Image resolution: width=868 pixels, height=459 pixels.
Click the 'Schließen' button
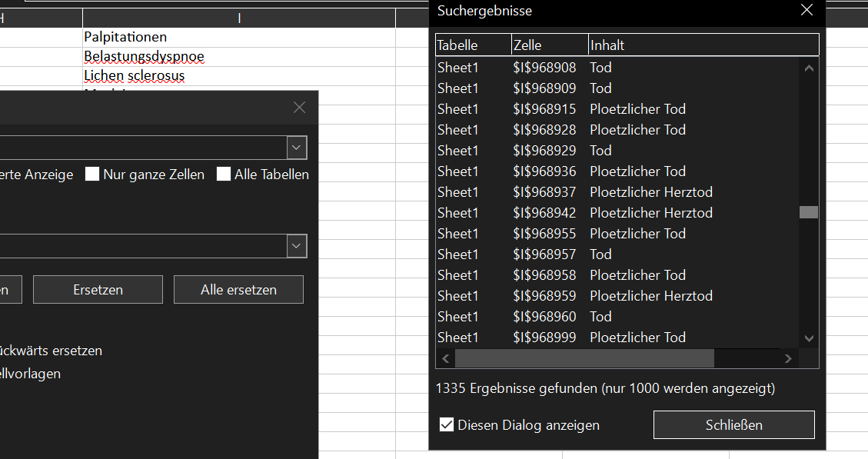733,425
